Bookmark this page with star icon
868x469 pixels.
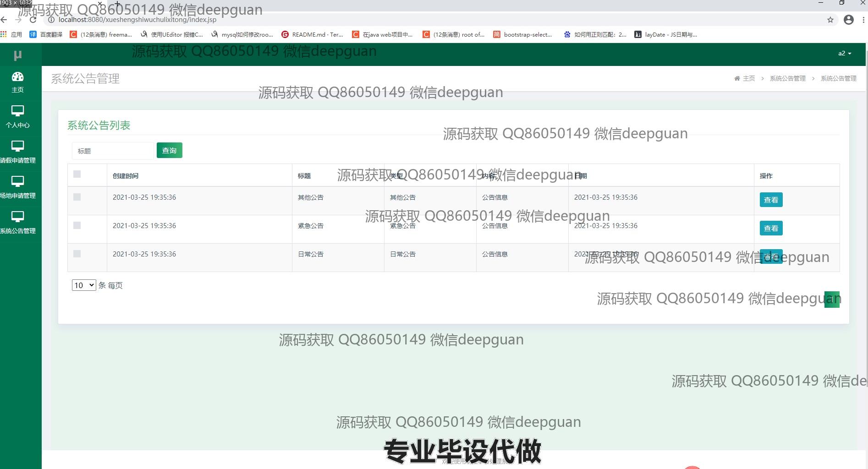click(830, 20)
